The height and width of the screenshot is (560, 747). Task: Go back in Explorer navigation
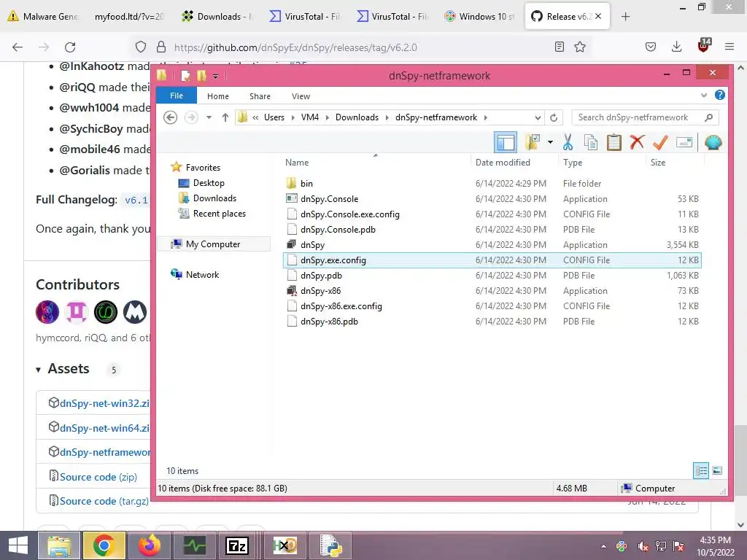coord(171,117)
